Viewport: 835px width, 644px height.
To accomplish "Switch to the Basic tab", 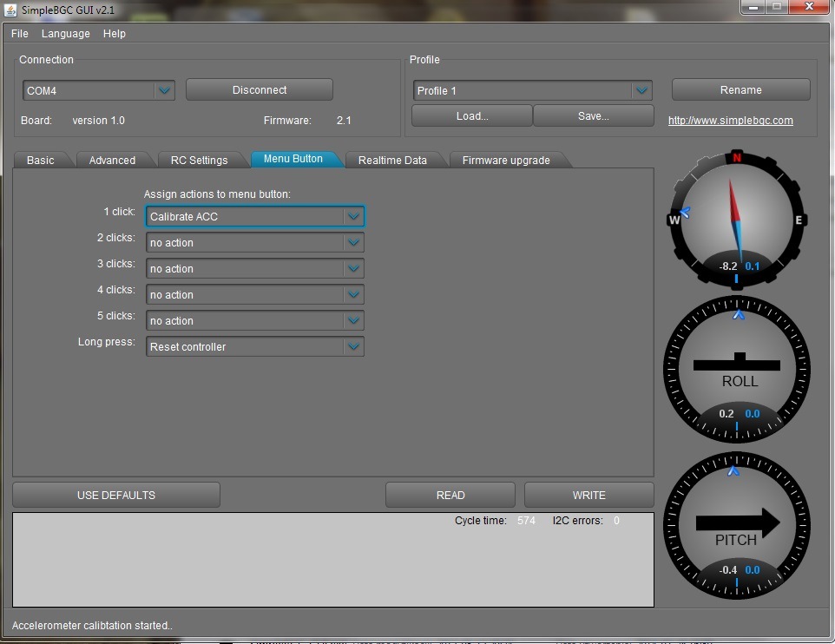I will tap(40, 161).
